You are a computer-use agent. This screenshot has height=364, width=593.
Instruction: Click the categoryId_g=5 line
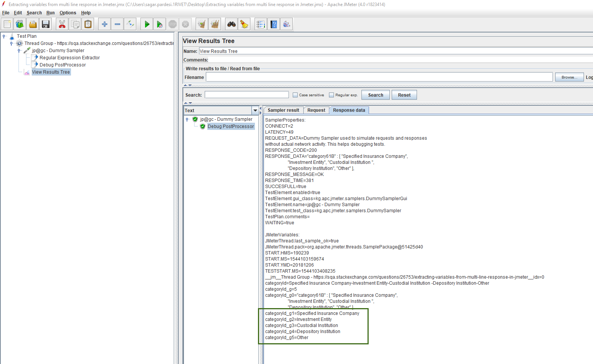tap(281, 289)
